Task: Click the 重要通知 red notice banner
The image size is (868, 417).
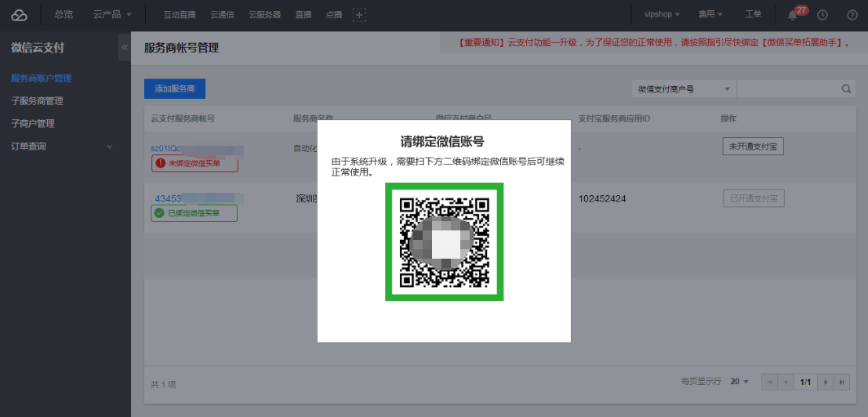Action: [x=654, y=42]
